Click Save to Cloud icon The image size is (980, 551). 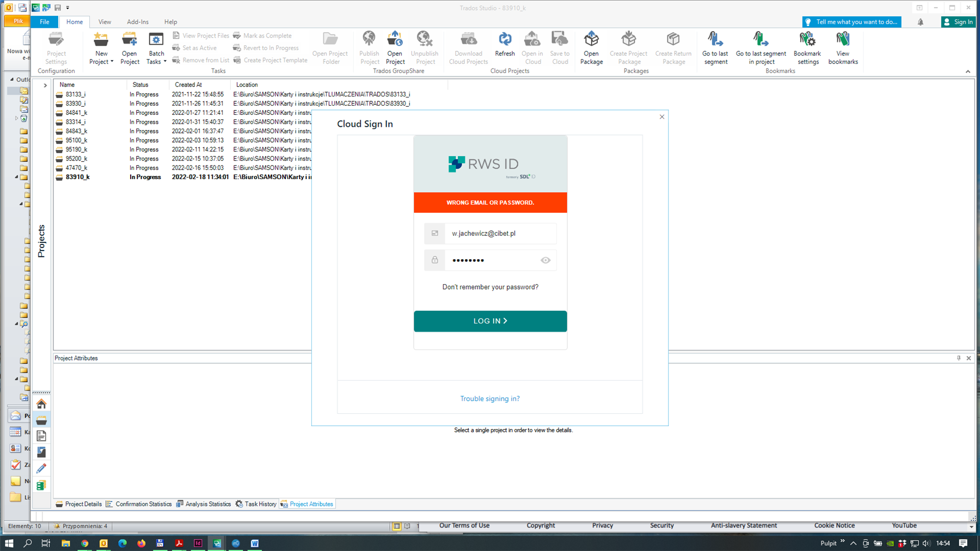560,39
